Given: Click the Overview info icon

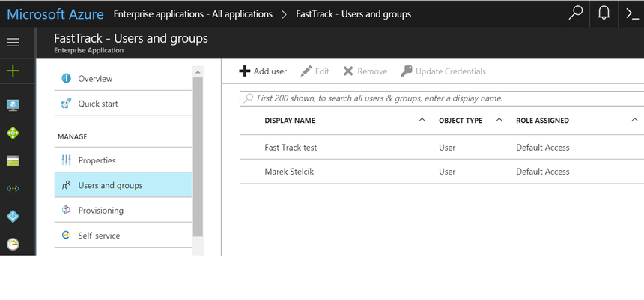Looking at the screenshot, I should pyautogui.click(x=66, y=78).
